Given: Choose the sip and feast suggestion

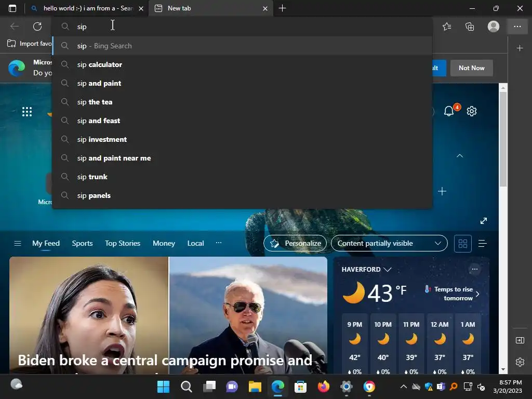Looking at the screenshot, I should 242,121.
